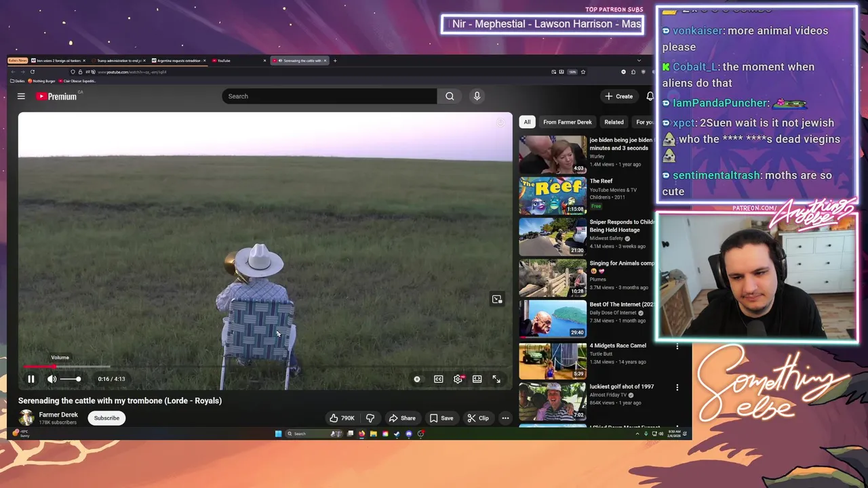The width and height of the screenshot is (868, 488).
Task: Focus the YouTube Search field
Action: pos(330,96)
